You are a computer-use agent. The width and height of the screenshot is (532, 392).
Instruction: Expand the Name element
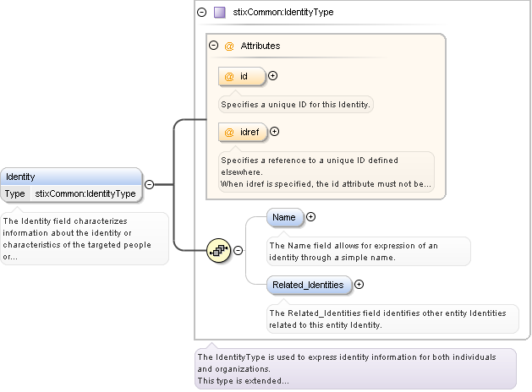pos(310,217)
